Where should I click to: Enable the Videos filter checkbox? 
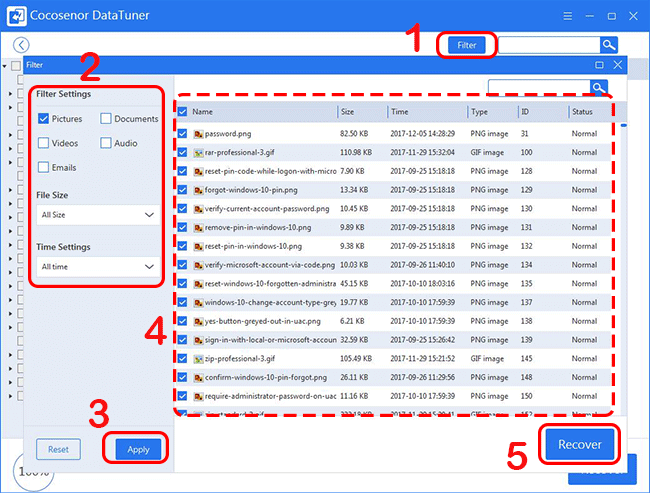43,143
